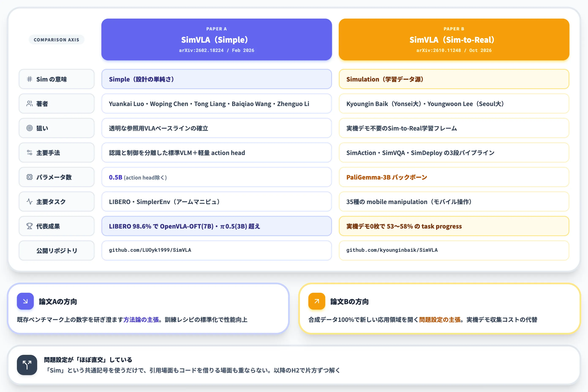Viewport: 588px width, 392px height.
Task: Click the dark branch-split icon by 問題設定が「ほぼ直交」
Action: [27, 365]
